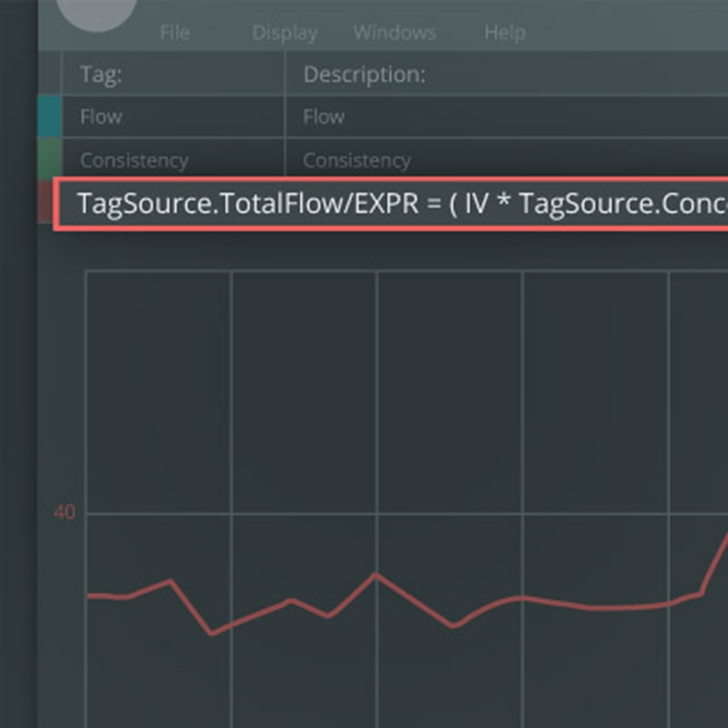Click the red 40 axis label
The image size is (728, 728).
[64, 512]
